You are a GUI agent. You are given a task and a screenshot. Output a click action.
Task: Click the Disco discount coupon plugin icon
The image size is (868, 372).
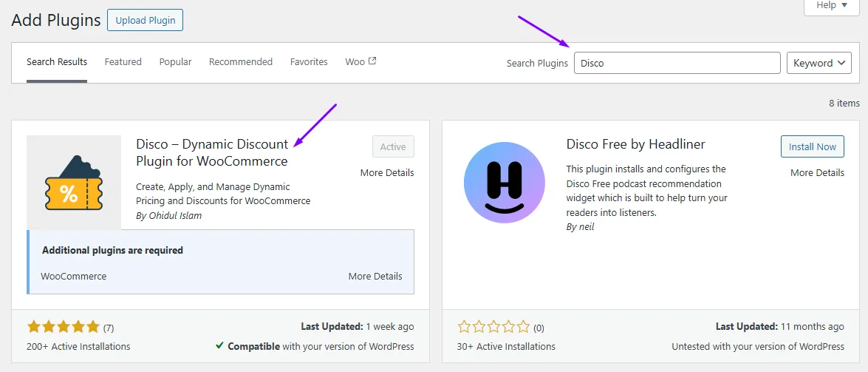74,183
